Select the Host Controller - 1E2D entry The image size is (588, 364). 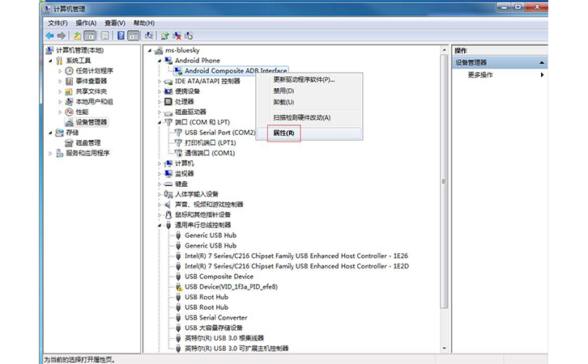(296, 266)
